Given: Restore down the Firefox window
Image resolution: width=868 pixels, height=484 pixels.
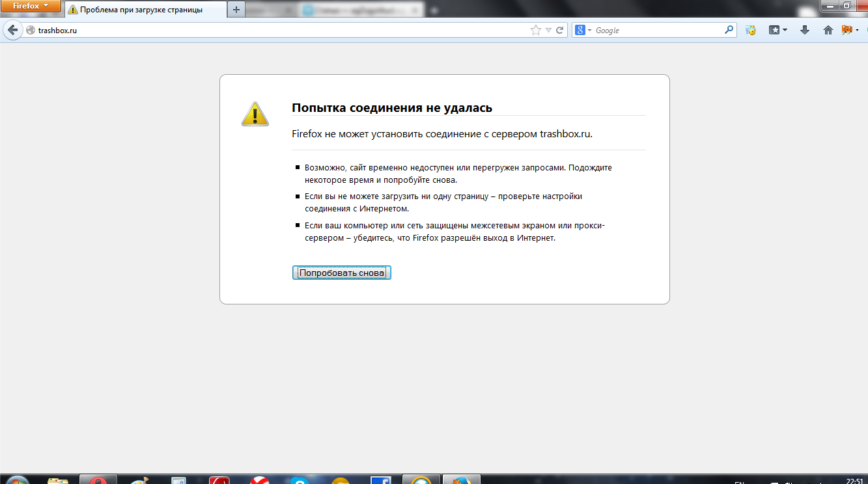Looking at the screenshot, I should coord(847,5).
